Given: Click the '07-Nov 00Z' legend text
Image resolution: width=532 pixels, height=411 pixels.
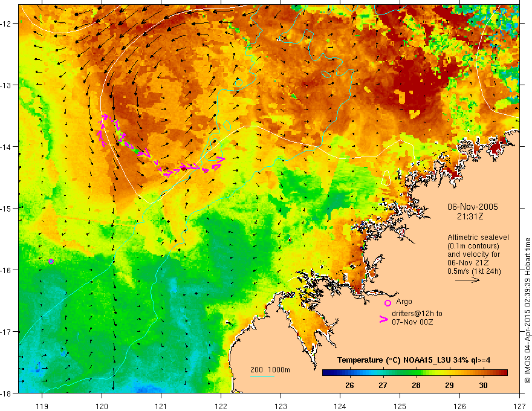Looking at the screenshot, I should point(412,322).
